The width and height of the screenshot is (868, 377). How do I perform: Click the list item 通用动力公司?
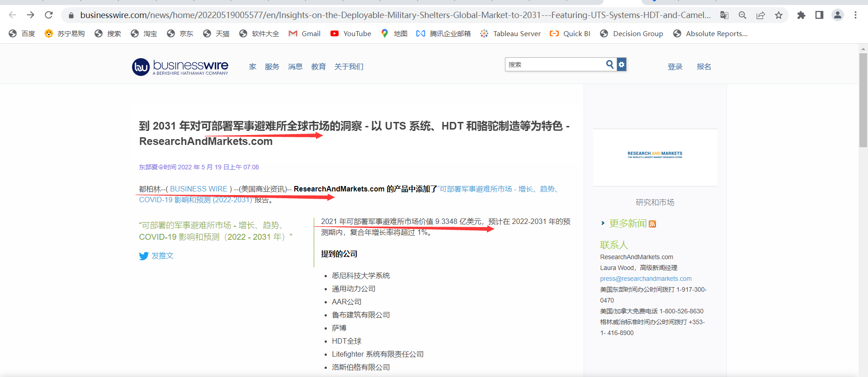[x=354, y=289]
